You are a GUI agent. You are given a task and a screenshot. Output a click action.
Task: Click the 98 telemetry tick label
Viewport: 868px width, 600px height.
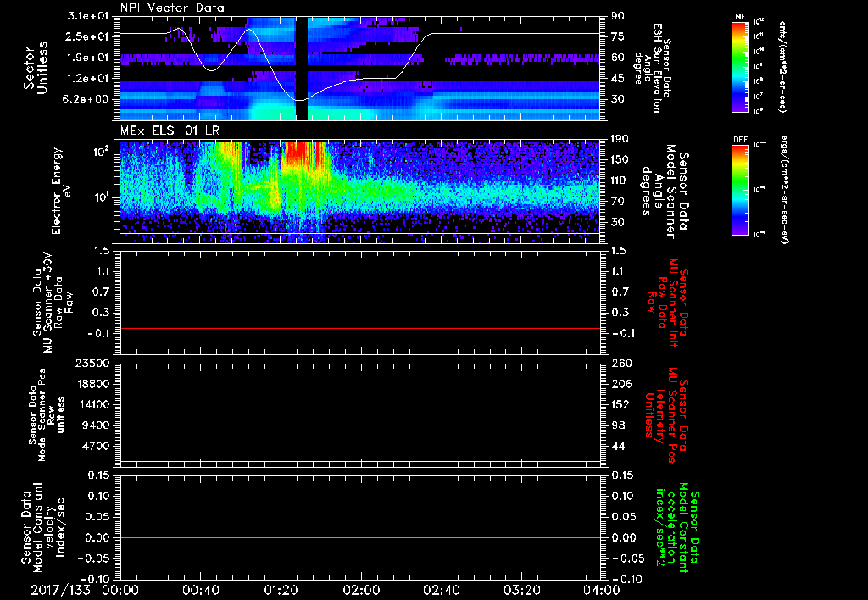[617, 425]
